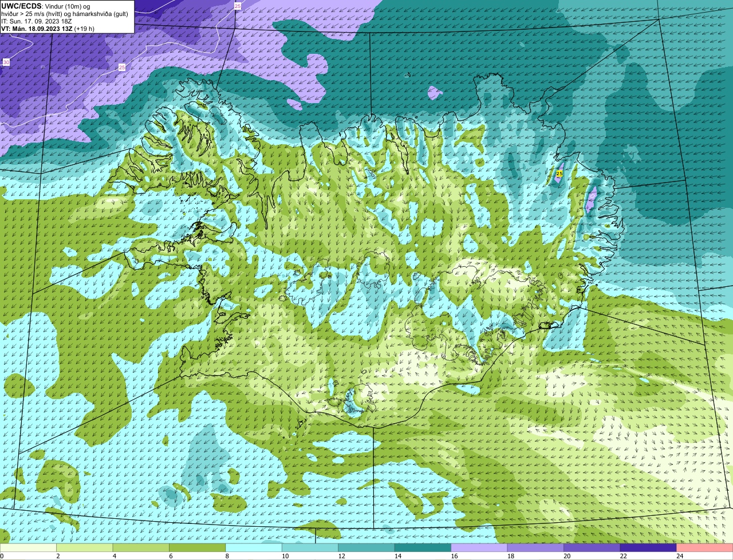
Task: Choose the 6–8 m/s olive green legend swatch
Action: pyautogui.click(x=198, y=548)
